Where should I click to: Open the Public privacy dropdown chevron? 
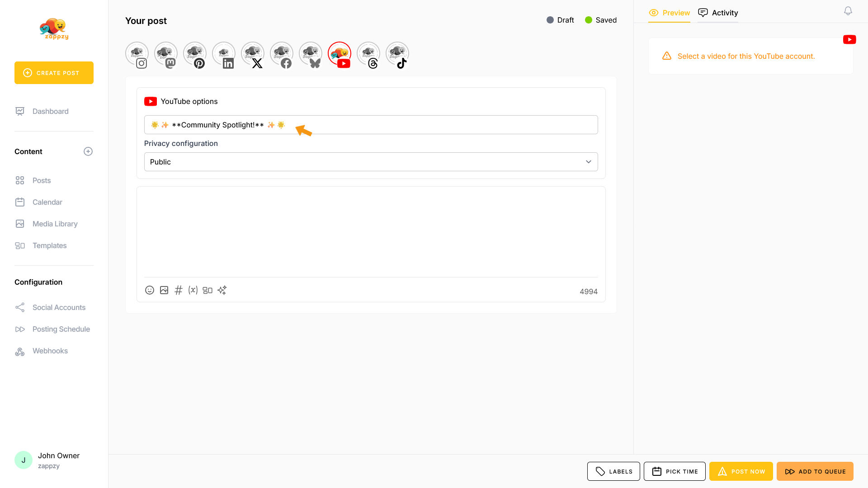click(x=589, y=162)
